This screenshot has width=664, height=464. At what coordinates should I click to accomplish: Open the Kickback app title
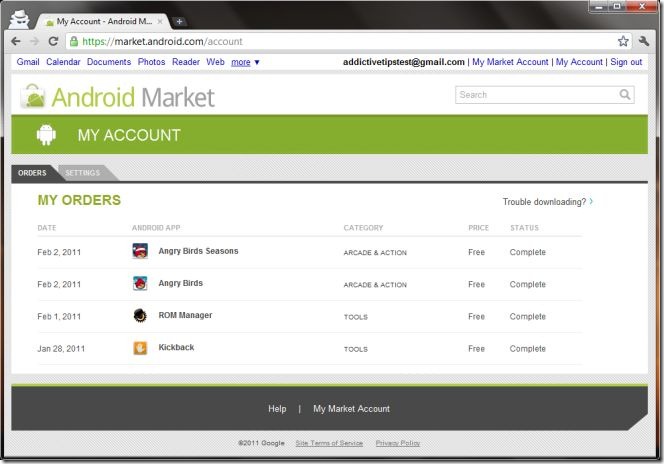pos(176,348)
